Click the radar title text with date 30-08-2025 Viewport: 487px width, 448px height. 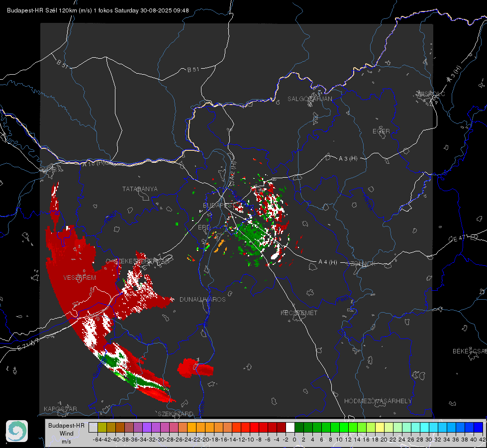[98, 10]
